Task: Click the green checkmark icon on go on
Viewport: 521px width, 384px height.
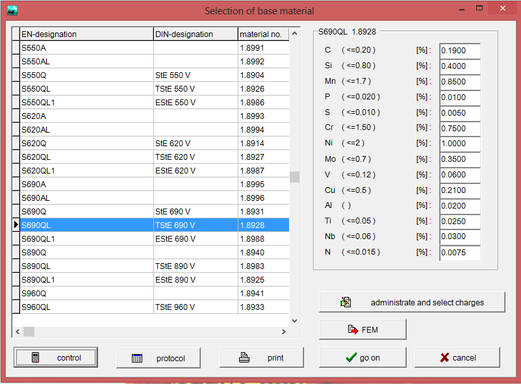Action: (351, 358)
